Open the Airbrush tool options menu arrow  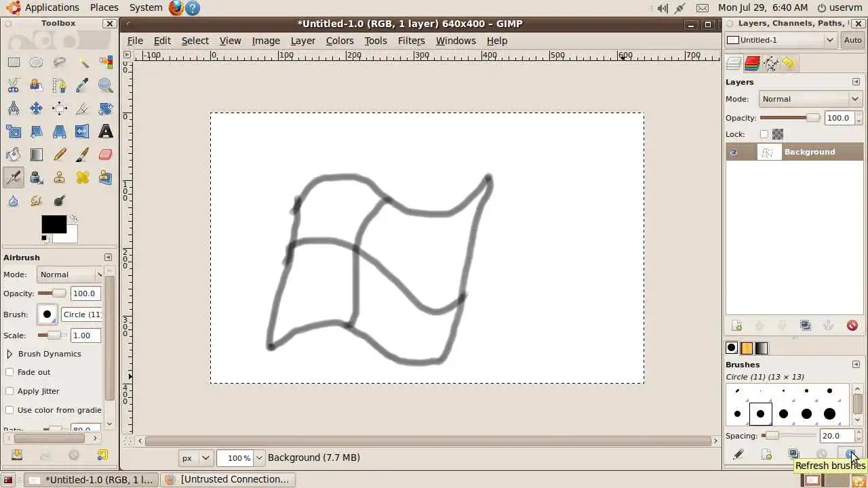[x=108, y=258]
